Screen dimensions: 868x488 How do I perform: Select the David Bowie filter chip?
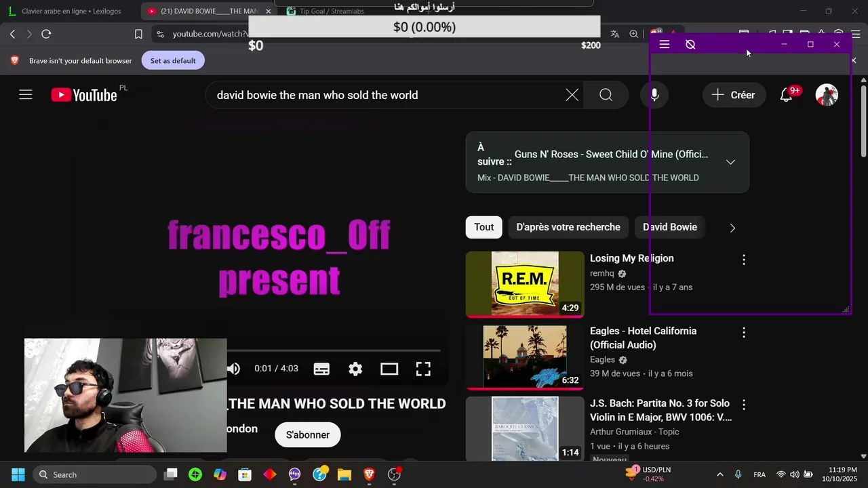[670, 227]
